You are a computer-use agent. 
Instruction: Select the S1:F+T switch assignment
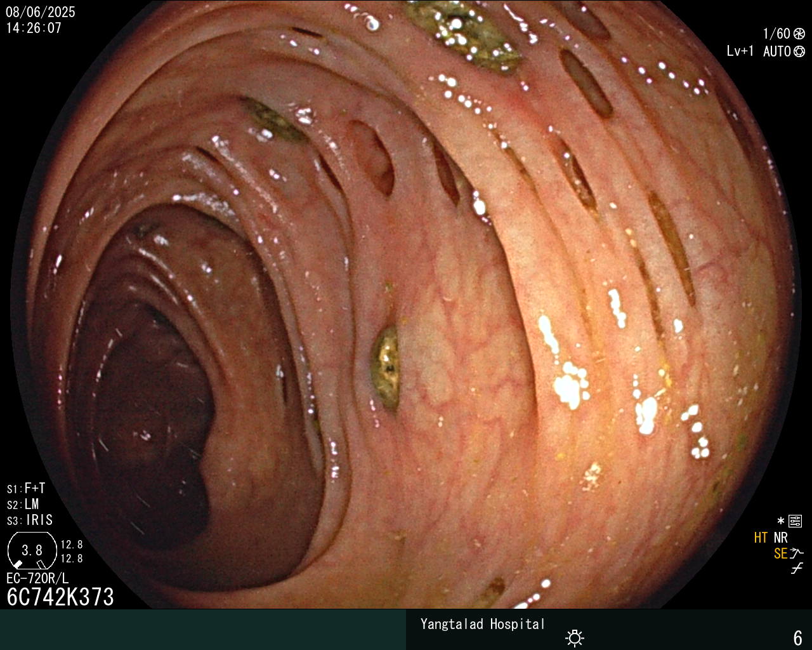[x=26, y=488]
